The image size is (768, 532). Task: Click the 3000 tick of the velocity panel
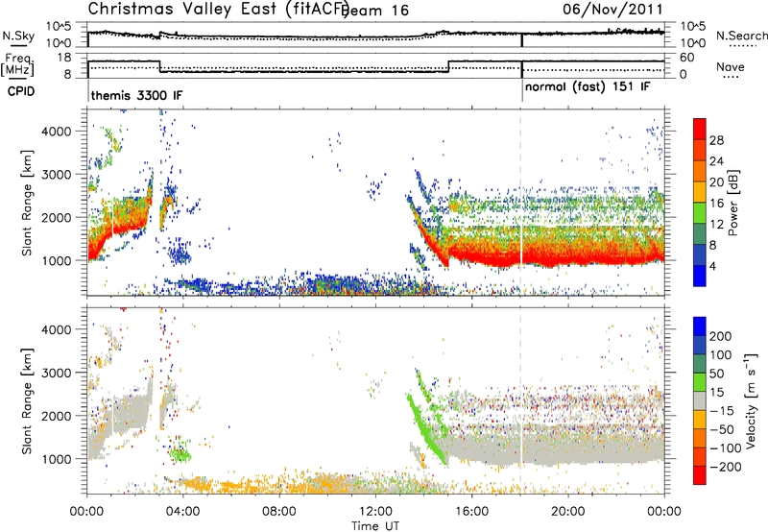(56, 373)
